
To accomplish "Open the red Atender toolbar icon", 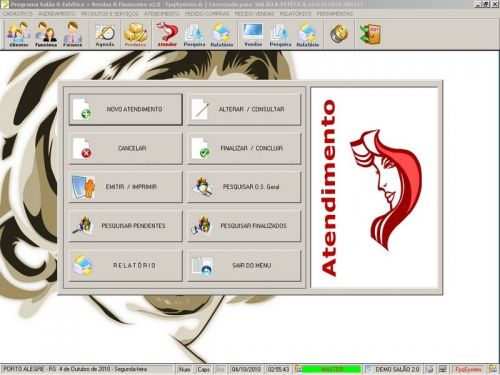I will [167, 34].
